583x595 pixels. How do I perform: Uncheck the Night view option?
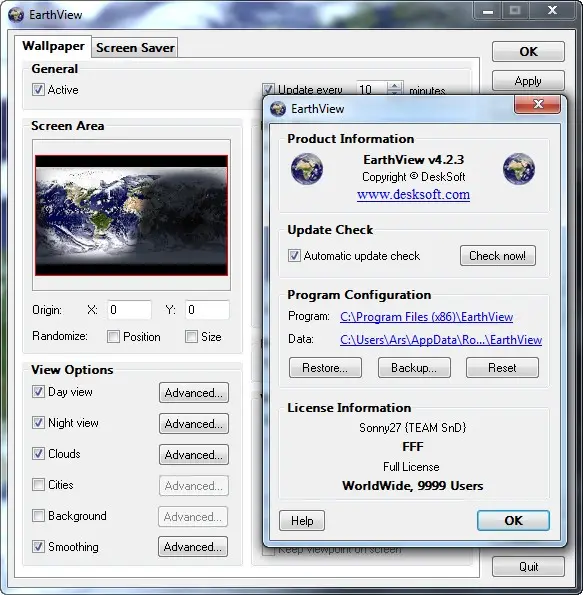38,423
